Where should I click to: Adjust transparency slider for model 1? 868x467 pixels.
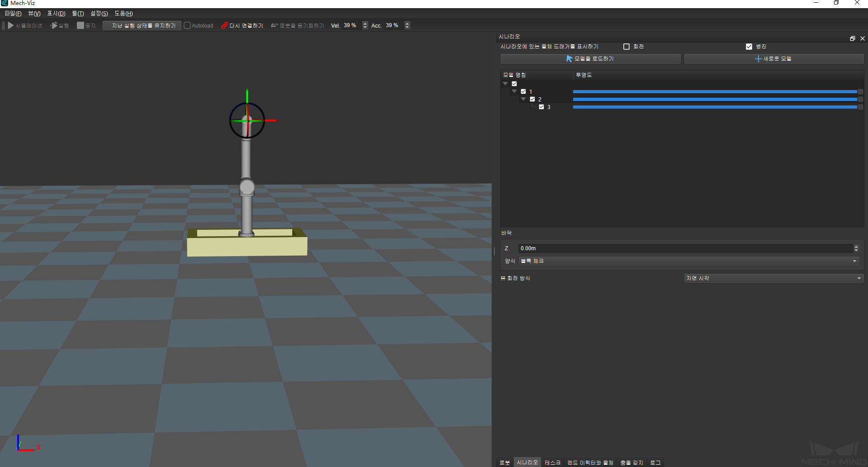pyautogui.click(x=718, y=92)
